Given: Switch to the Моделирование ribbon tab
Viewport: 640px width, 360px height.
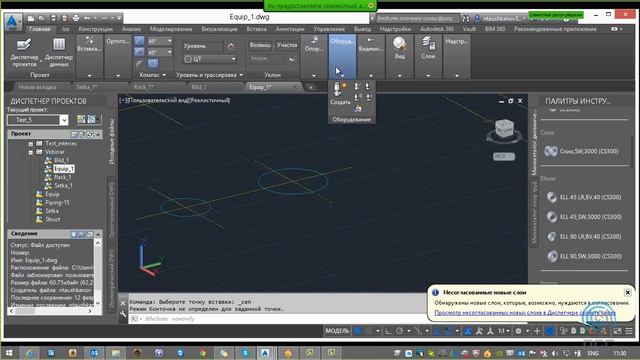Looking at the screenshot, I should pos(171,29).
